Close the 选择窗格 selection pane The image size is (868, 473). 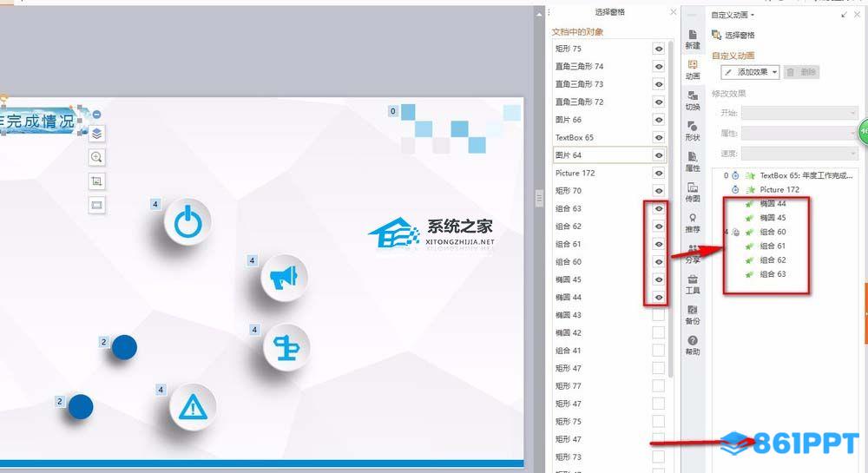coord(674,11)
